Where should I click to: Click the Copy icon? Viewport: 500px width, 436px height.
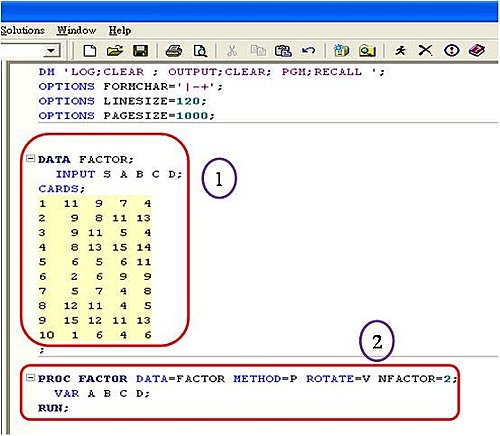coord(258,51)
